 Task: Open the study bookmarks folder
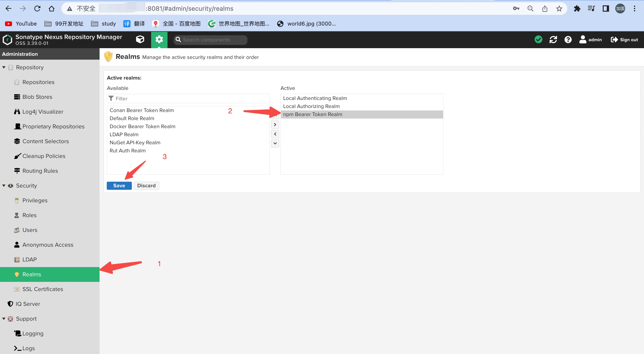point(103,24)
